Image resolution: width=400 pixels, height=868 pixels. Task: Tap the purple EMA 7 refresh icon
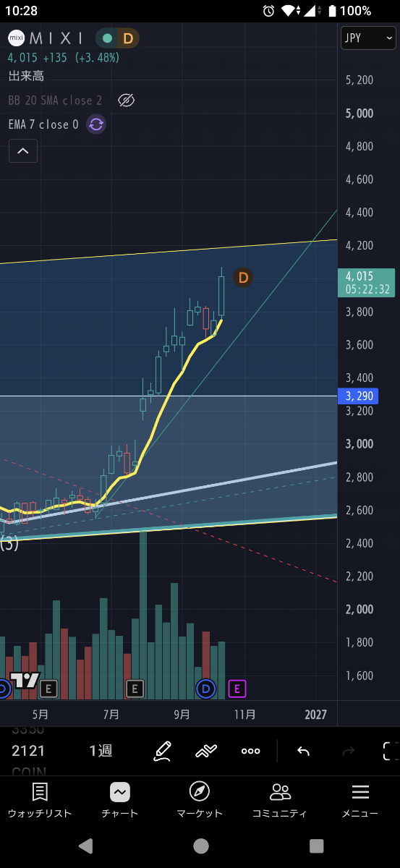click(96, 124)
